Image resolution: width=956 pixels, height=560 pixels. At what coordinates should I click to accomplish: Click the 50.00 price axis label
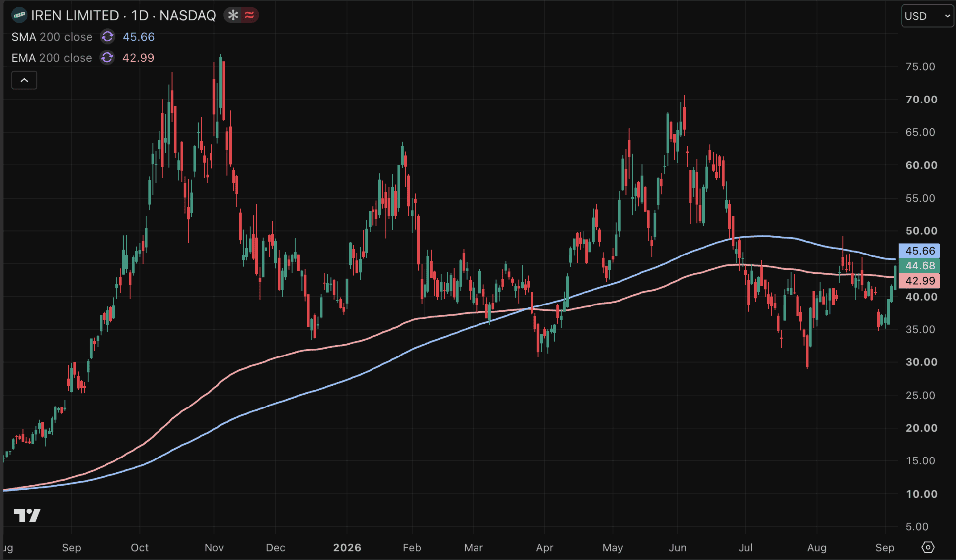(921, 231)
